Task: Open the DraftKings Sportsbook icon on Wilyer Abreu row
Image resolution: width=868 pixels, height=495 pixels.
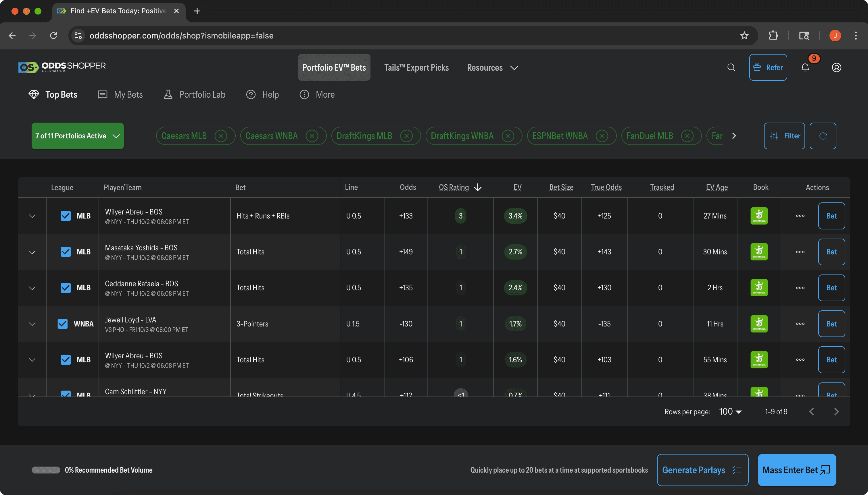Action: (759, 216)
